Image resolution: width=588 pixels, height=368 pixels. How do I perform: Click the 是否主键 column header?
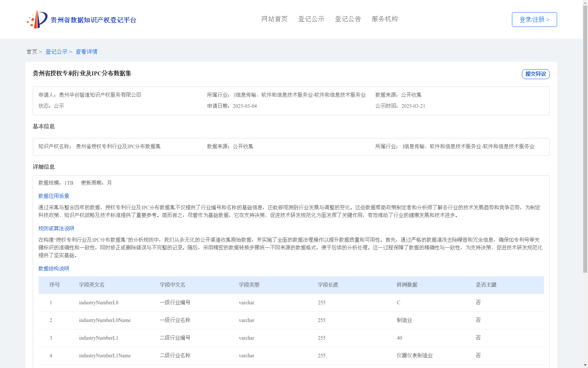[x=486, y=285]
